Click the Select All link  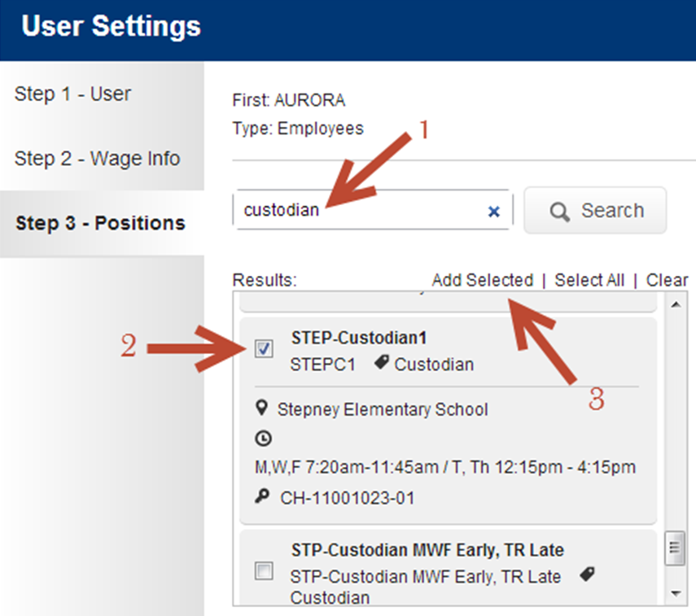pos(589,280)
